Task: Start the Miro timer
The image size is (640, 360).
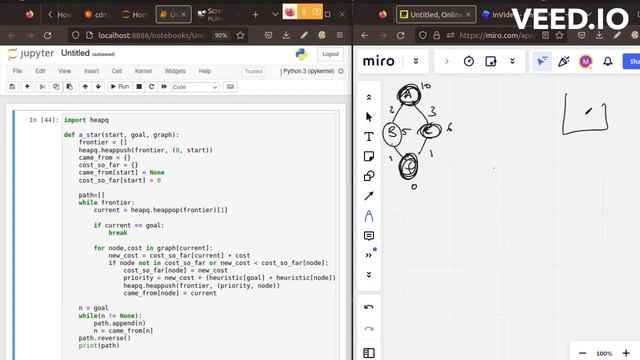Action: click(469, 61)
